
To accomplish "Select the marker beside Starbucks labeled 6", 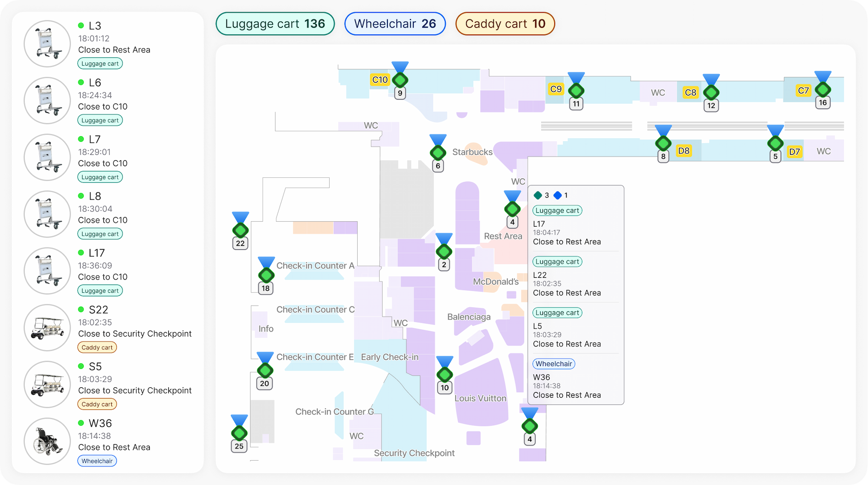I will (438, 152).
